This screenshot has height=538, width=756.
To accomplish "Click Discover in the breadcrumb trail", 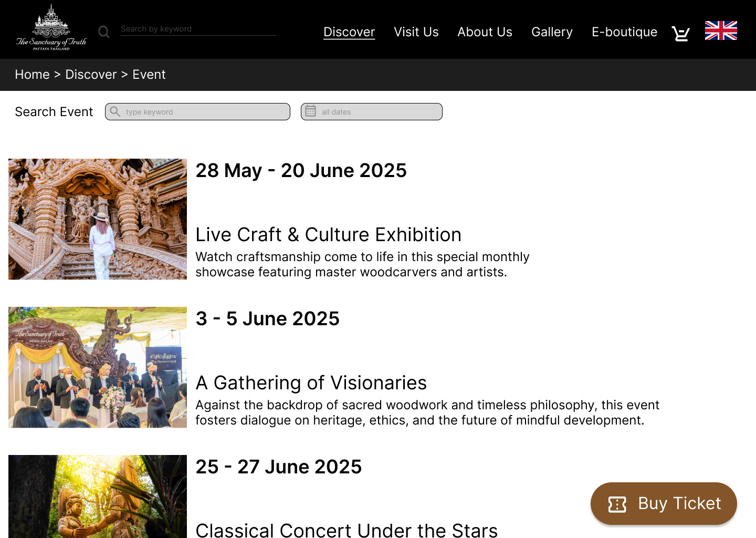I will 91,75.
